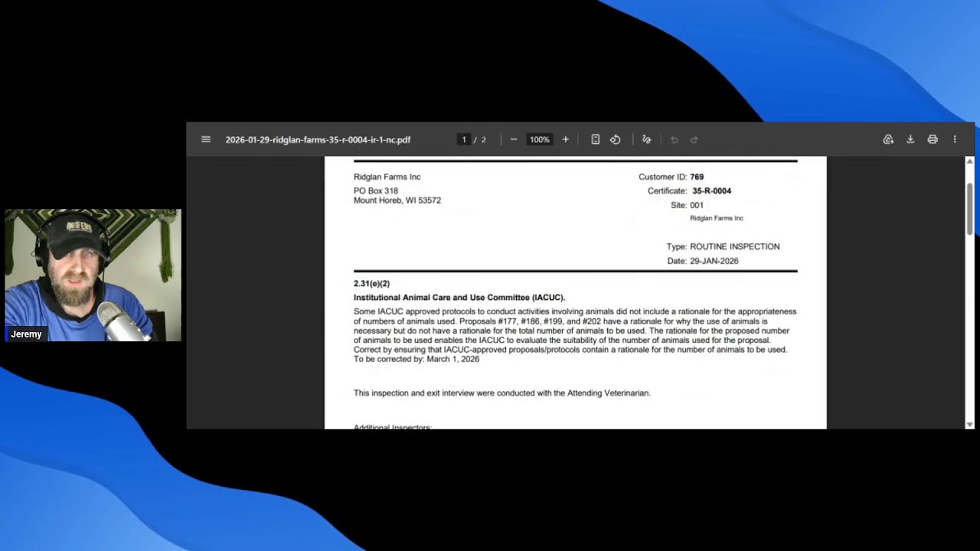Click the scrollbar up arrow
The width and height of the screenshot is (980, 551).
pyautogui.click(x=969, y=161)
